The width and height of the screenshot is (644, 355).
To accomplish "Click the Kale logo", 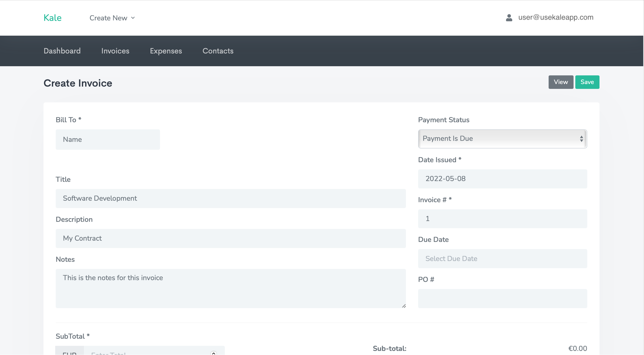I will pyautogui.click(x=52, y=18).
